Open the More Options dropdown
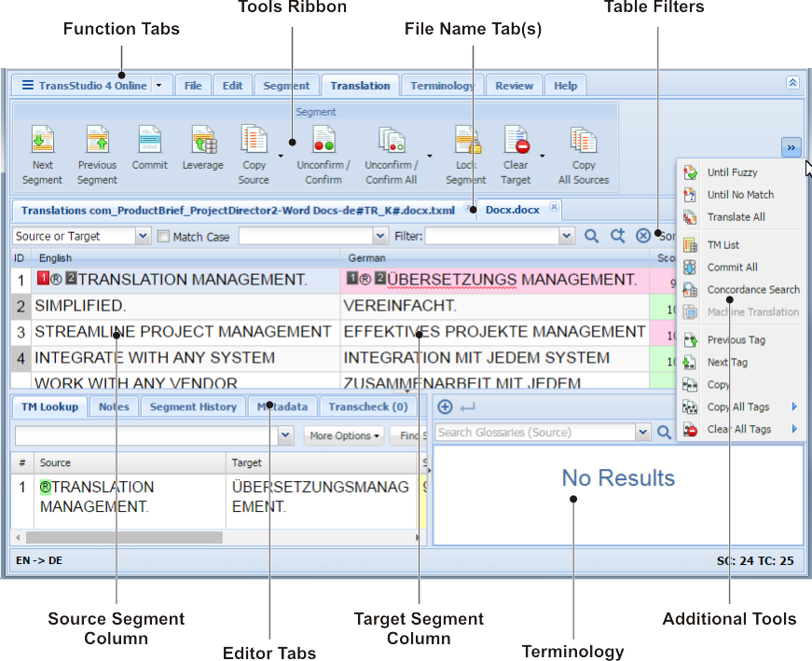Image resolution: width=812 pixels, height=661 pixels. pos(346,435)
